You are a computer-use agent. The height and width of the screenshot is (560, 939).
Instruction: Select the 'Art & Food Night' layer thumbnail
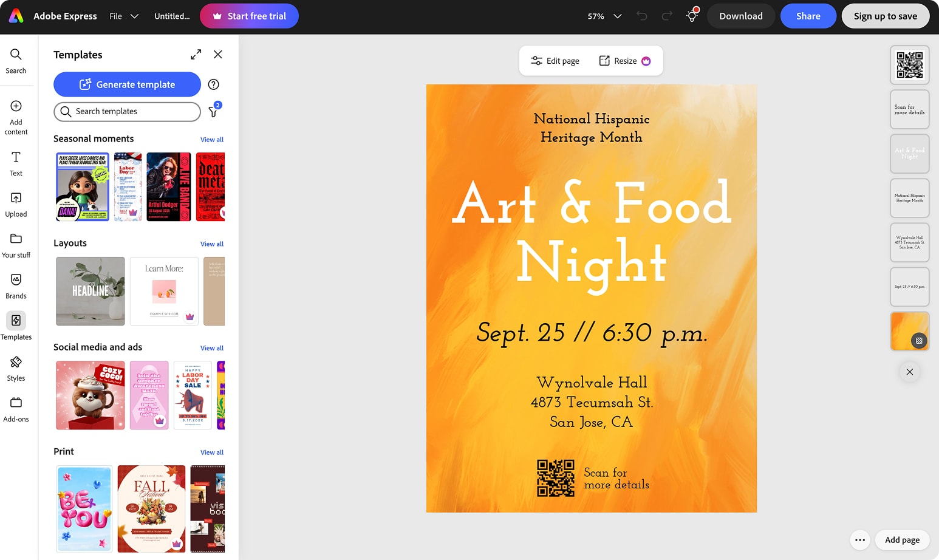click(x=909, y=154)
